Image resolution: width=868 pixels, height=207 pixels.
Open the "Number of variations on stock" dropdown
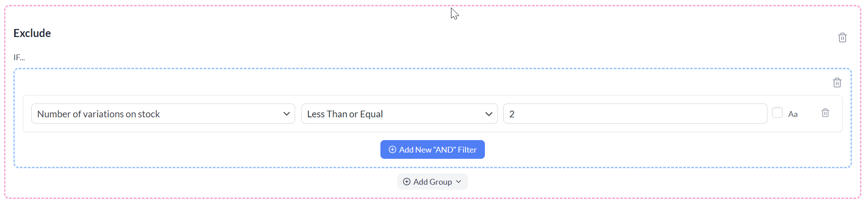pyautogui.click(x=163, y=114)
